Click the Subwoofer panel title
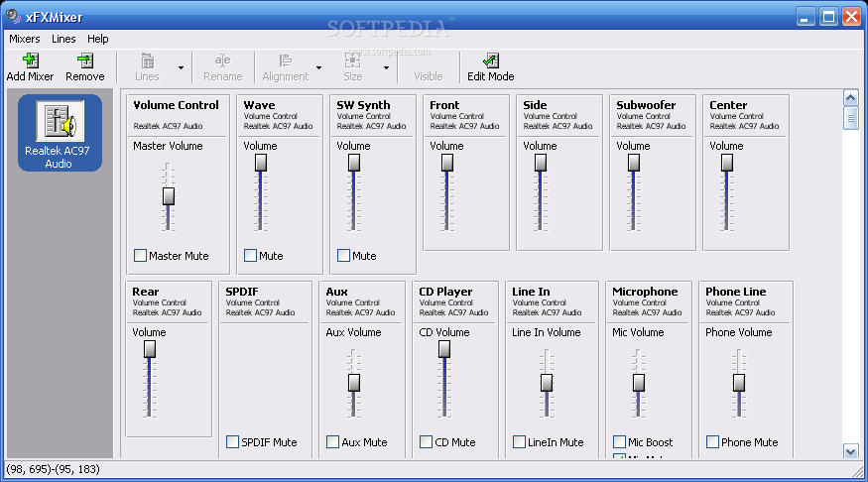Screen dimensions: 868x482 646,105
